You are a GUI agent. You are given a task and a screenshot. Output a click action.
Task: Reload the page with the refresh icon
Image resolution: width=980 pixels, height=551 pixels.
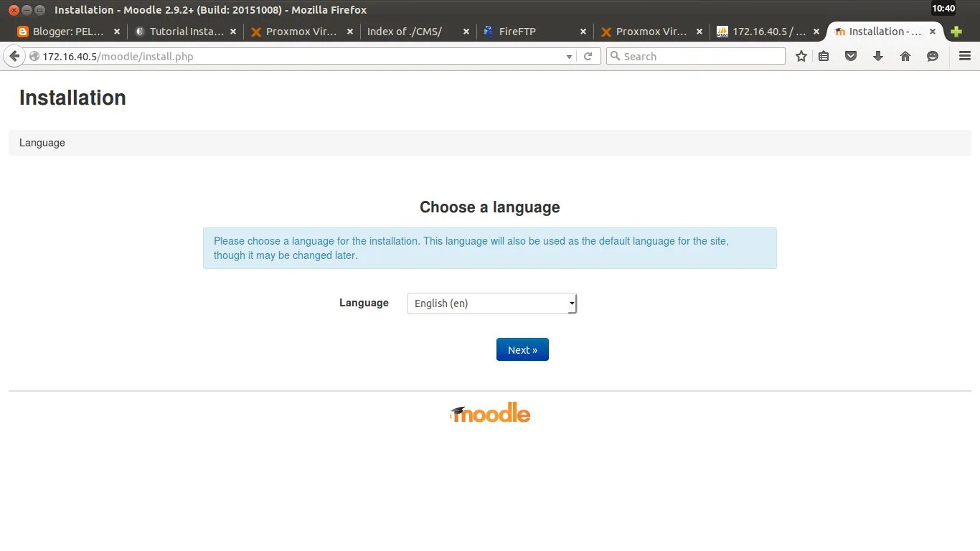[588, 56]
